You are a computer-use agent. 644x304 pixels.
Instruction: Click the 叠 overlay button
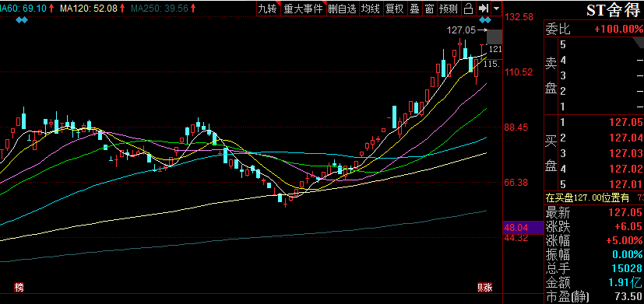415,9
